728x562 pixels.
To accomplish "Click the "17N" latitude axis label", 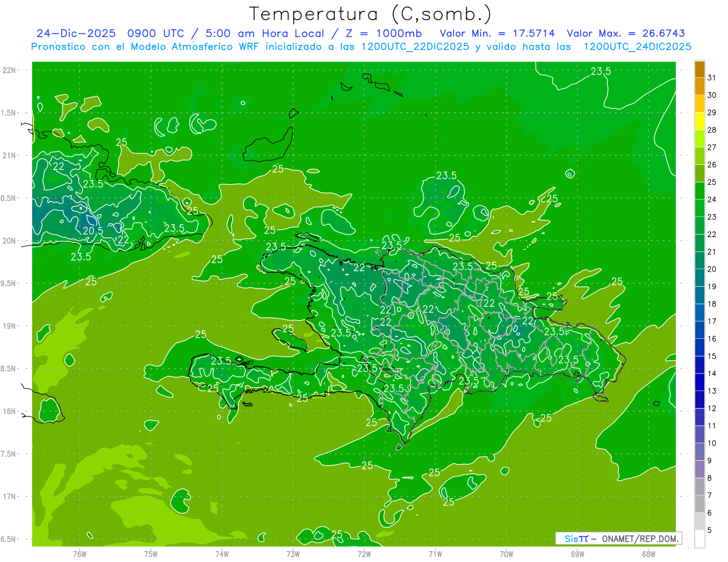I will tap(10, 497).
